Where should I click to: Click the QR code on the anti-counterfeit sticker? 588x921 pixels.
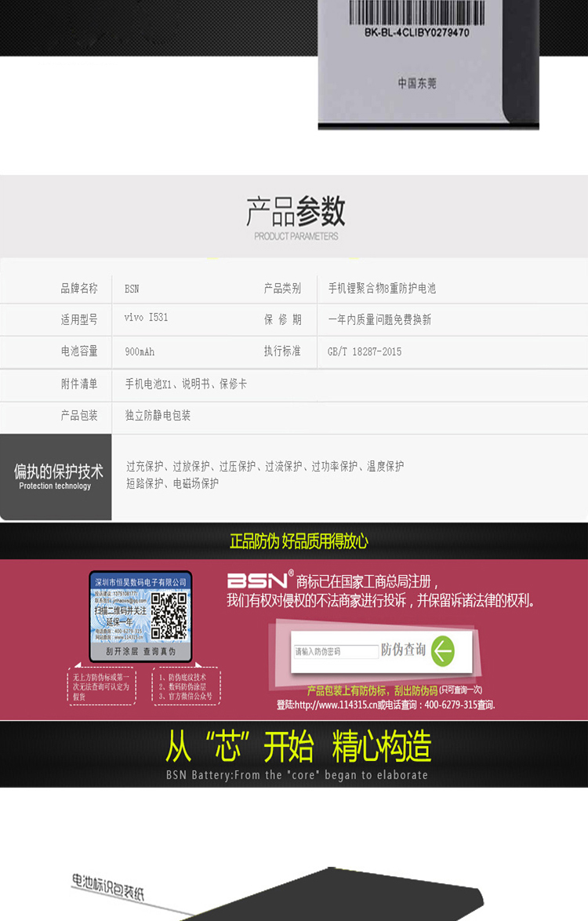point(169,614)
